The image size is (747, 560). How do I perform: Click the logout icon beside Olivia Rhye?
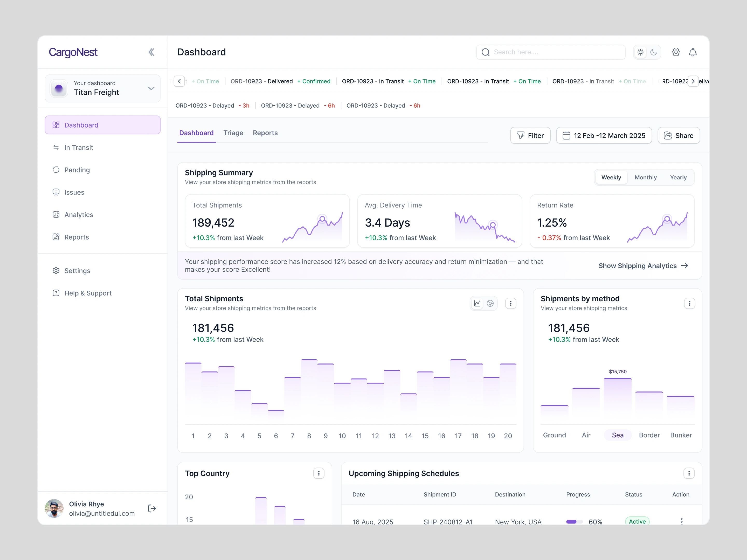(x=152, y=508)
